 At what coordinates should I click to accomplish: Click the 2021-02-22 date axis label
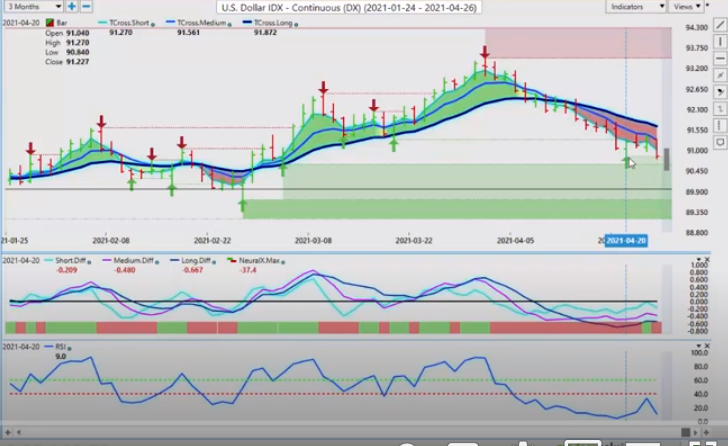tap(212, 240)
